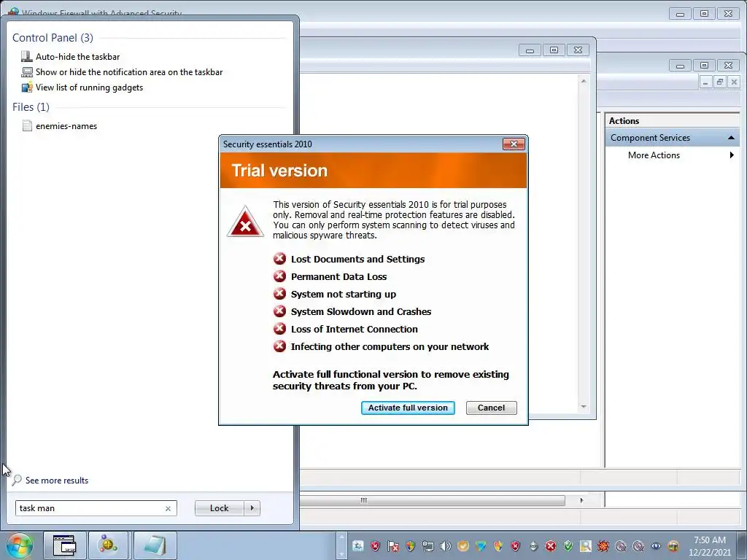The image size is (747, 560).
Task: Click the search box containing 'task man'
Action: [x=96, y=508]
